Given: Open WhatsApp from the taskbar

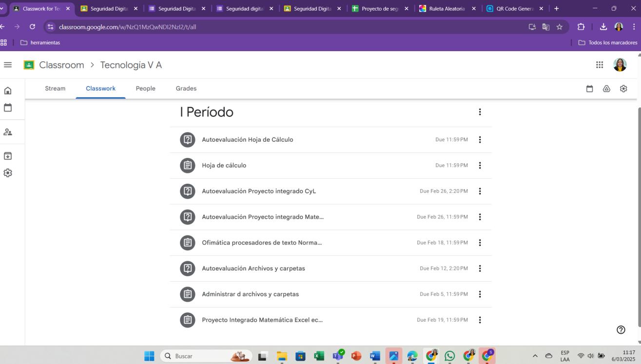Looking at the screenshot, I should 449,356.
